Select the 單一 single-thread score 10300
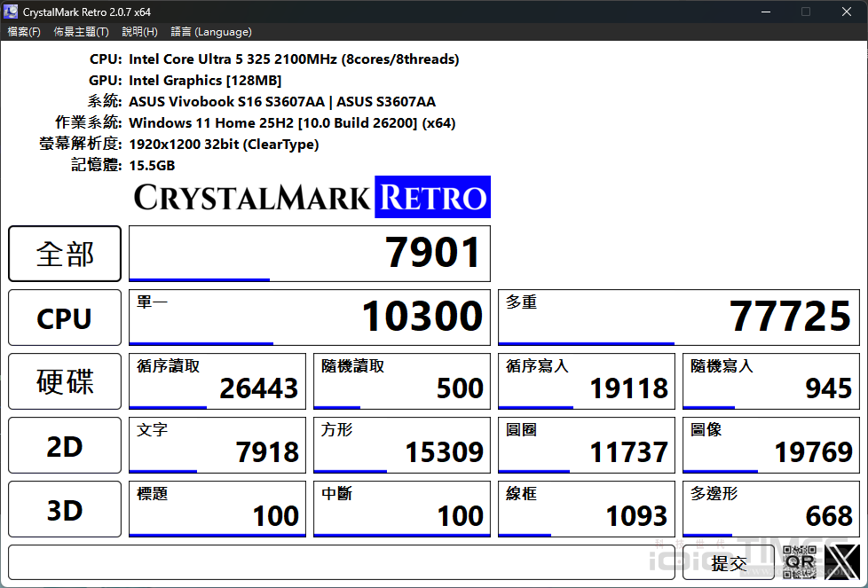 (309, 318)
